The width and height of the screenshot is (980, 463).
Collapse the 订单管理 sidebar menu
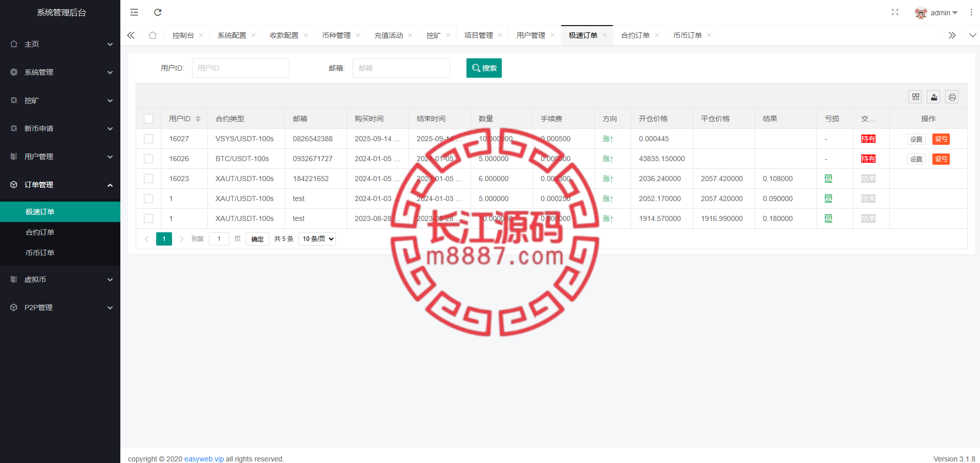tap(60, 185)
